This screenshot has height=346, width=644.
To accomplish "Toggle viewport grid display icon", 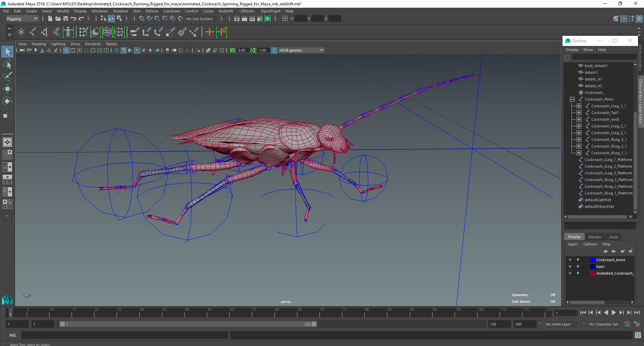I will click(66, 50).
